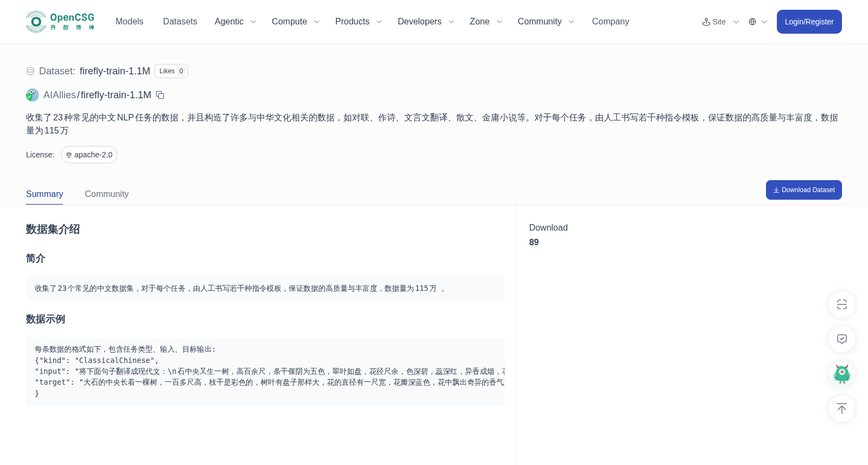Open the globe language dropdown
Image resolution: width=868 pixels, height=465 pixels.
pyautogui.click(x=758, y=22)
